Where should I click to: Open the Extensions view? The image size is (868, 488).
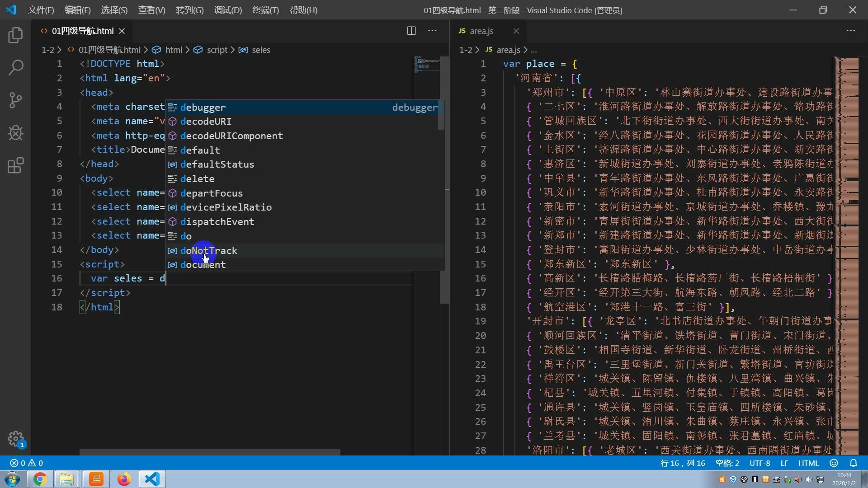(x=15, y=165)
